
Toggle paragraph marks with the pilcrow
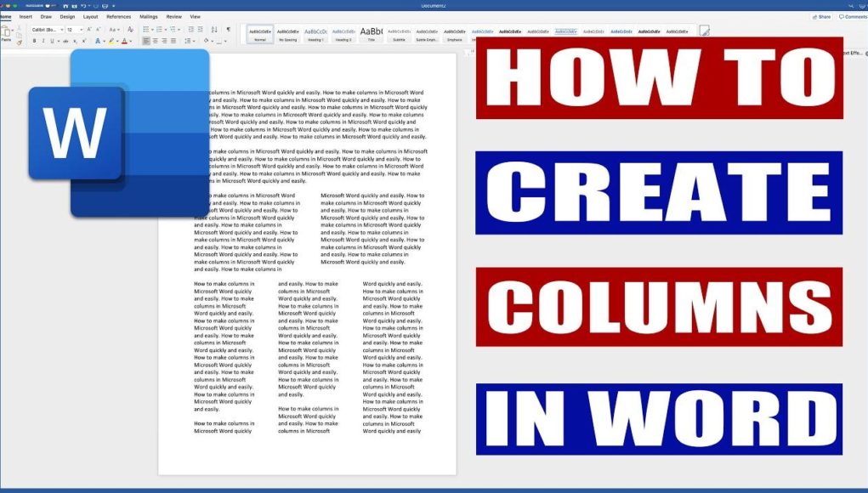point(228,30)
